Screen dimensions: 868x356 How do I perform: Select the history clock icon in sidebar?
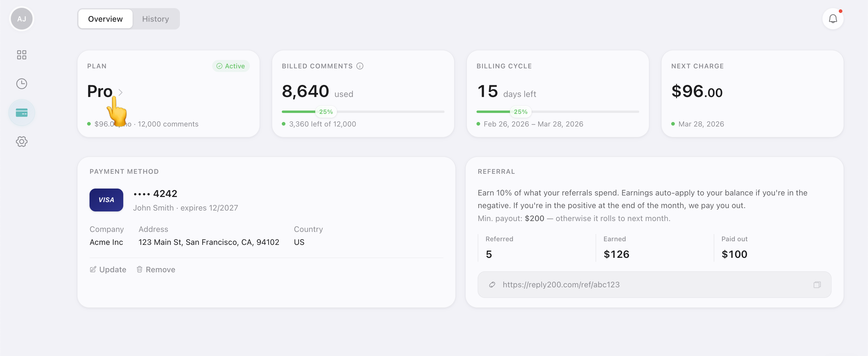point(22,83)
